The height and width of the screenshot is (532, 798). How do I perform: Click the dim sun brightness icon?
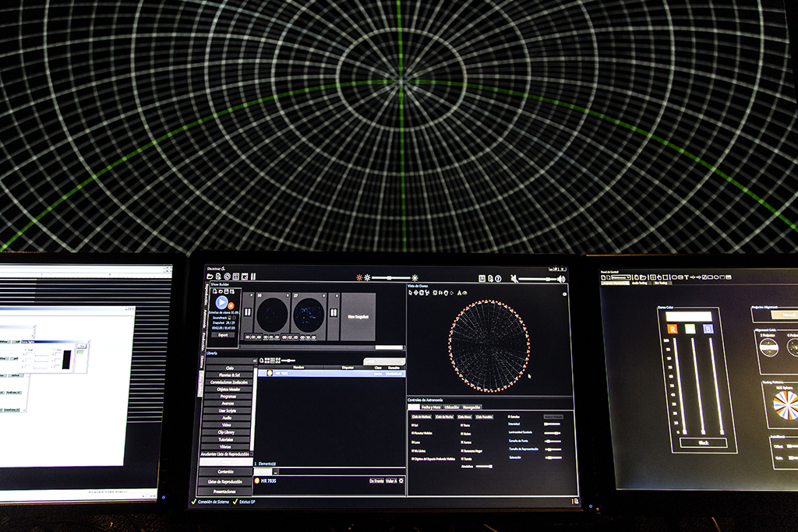click(x=359, y=277)
